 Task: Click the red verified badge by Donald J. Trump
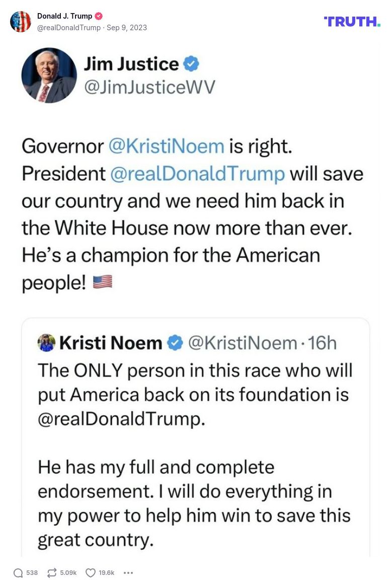point(99,16)
